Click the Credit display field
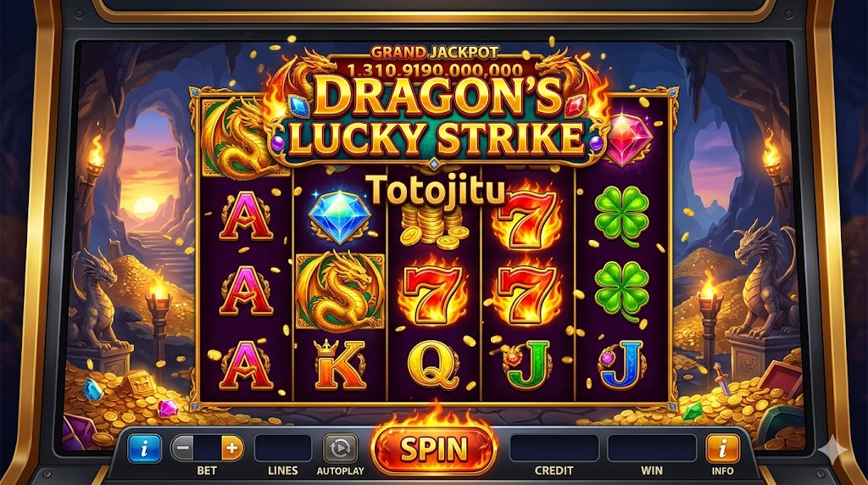868x485 pixels. pos(554,448)
